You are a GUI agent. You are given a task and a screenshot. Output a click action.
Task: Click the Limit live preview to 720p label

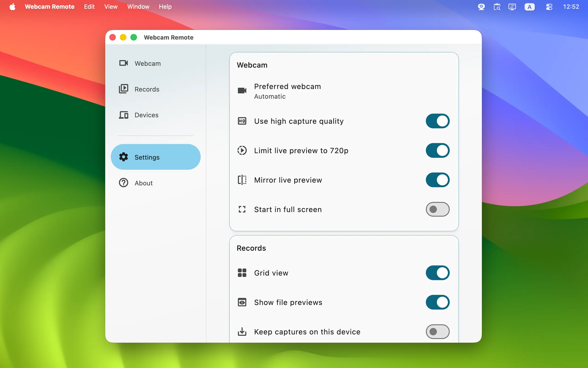[301, 151]
